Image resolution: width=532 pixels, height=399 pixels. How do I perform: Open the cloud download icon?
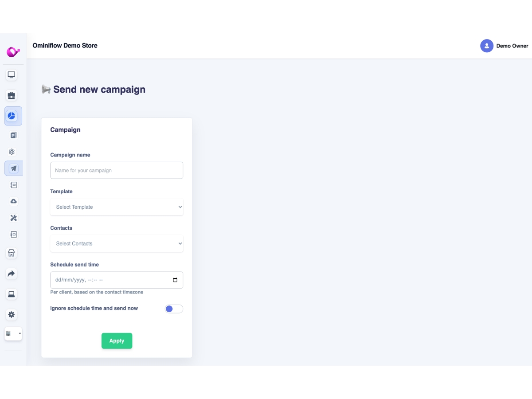point(14,201)
